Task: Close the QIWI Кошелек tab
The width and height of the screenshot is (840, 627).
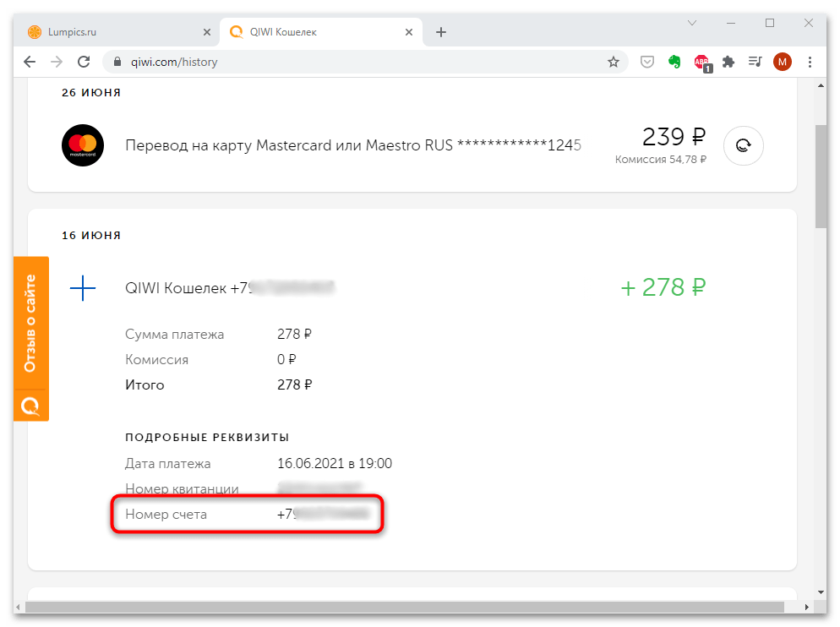Action: 410,32
